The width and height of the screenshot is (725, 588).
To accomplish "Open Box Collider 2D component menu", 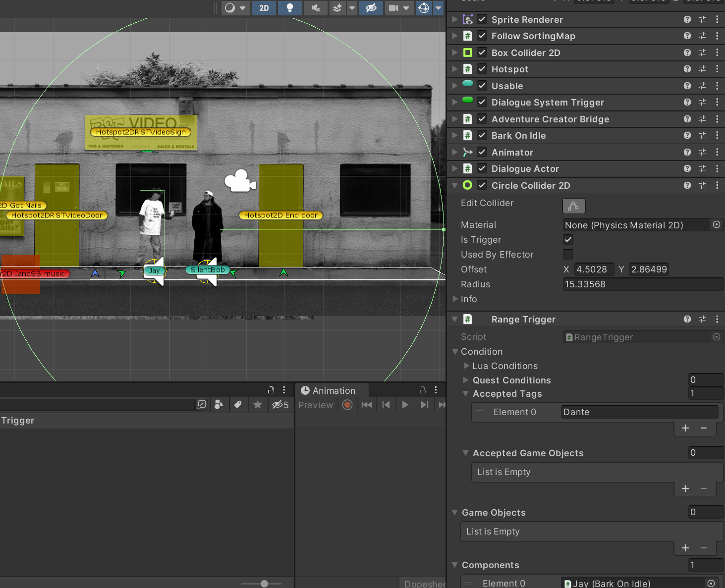I will tap(717, 53).
